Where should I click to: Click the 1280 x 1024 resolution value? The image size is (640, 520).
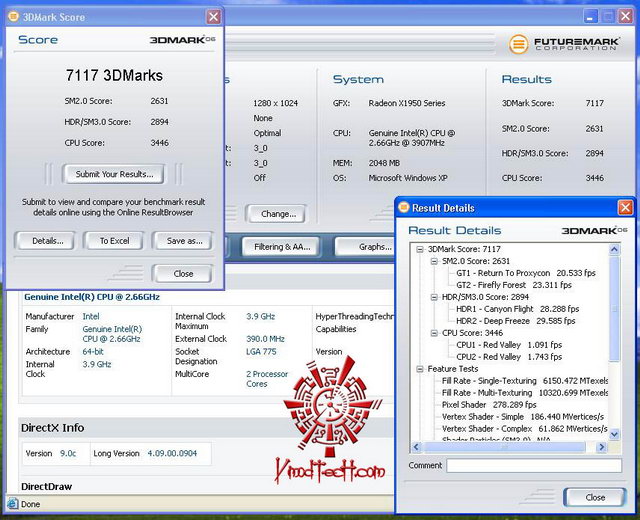276,103
